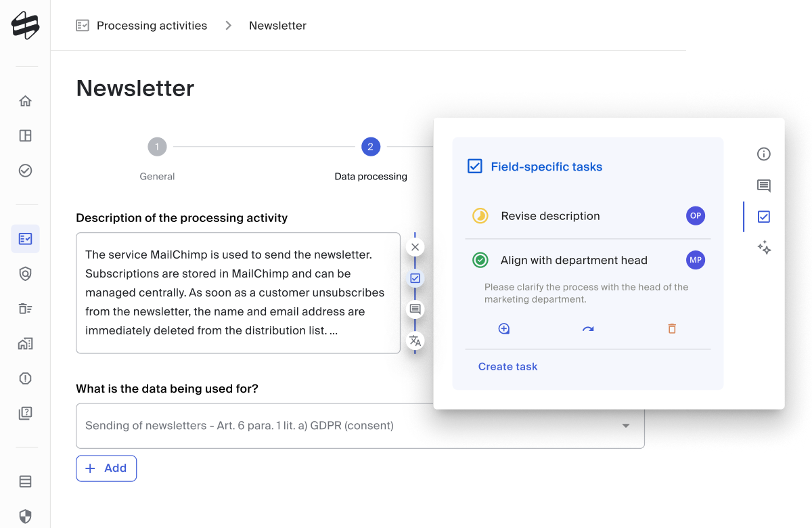This screenshot has width=812, height=528.
Task: Open the Revise description task
Action: point(550,216)
